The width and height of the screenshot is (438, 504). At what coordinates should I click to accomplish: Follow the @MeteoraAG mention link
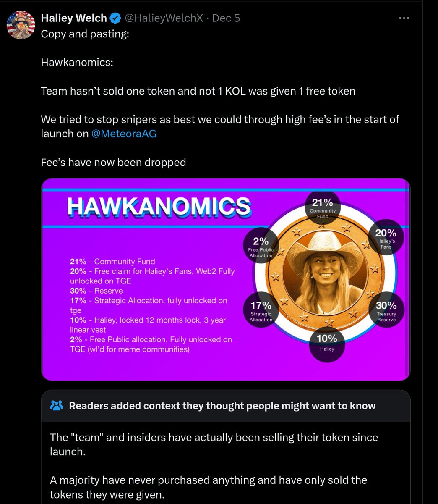pos(124,134)
